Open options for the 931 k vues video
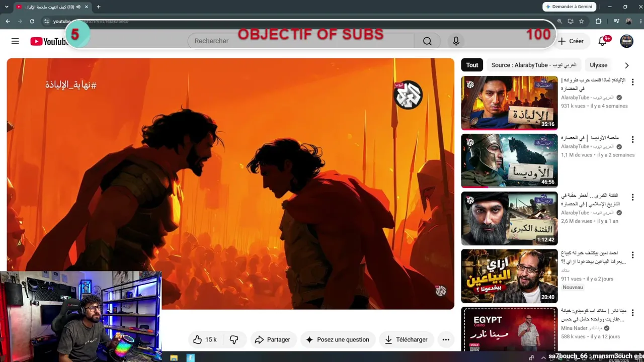The height and width of the screenshot is (362, 644). click(x=632, y=82)
